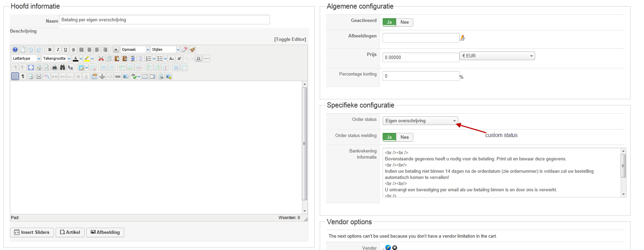Click the Percentage korting input field
The height and width of the screenshot is (250, 644).
point(421,76)
